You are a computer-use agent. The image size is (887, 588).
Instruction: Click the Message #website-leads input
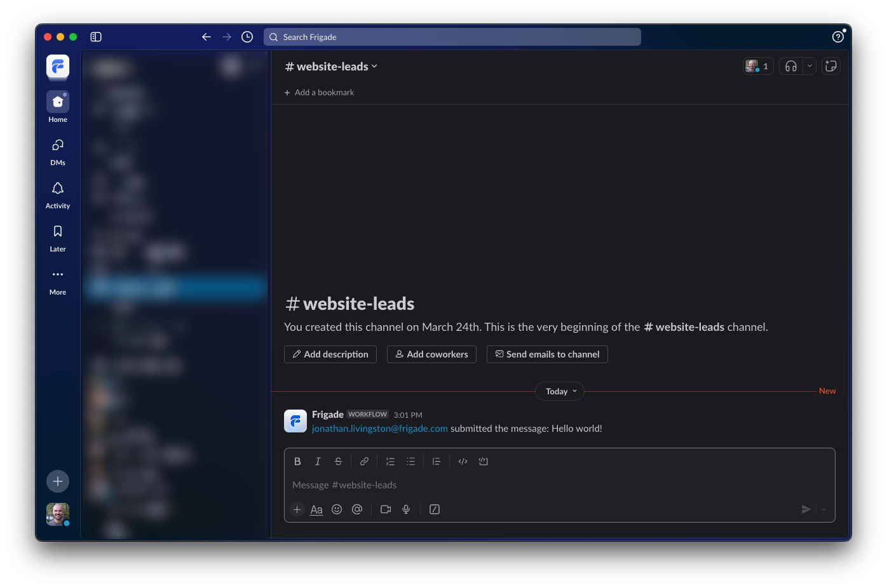[559, 485]
